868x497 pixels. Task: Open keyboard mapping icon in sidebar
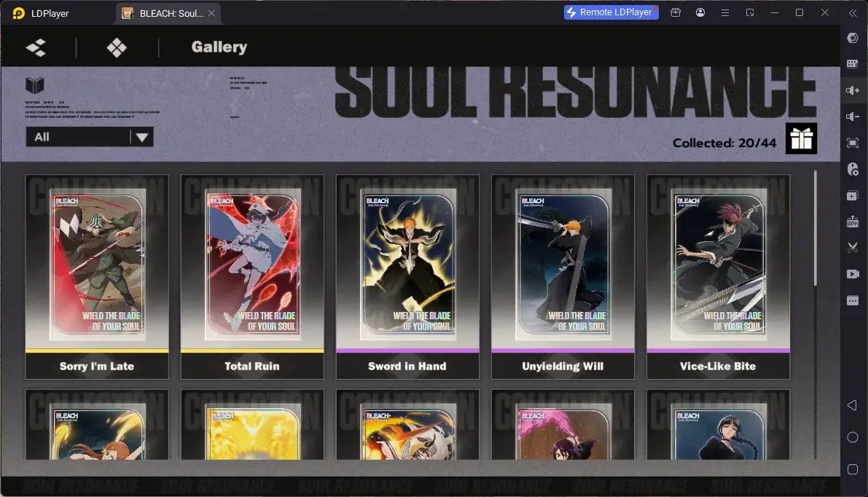click(853, 63)
